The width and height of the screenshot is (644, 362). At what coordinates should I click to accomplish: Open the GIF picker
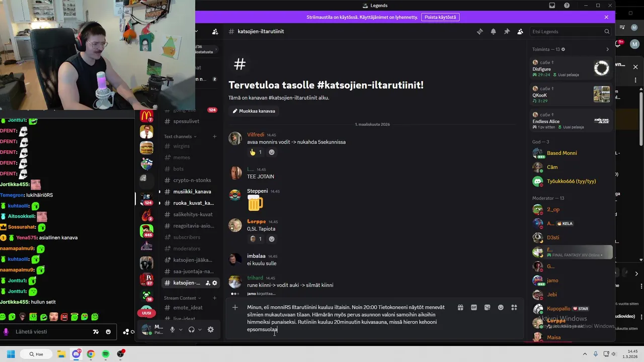point(473,308)
